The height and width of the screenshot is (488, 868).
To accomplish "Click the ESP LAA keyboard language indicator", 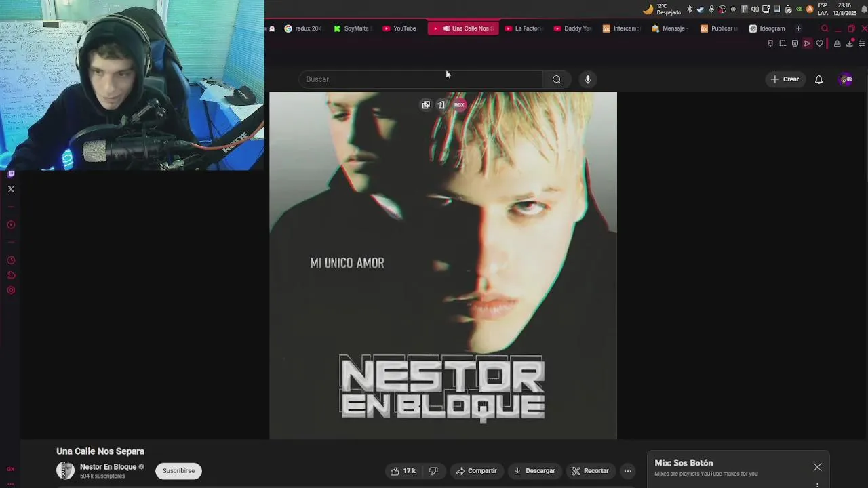I will click(823, 9).
